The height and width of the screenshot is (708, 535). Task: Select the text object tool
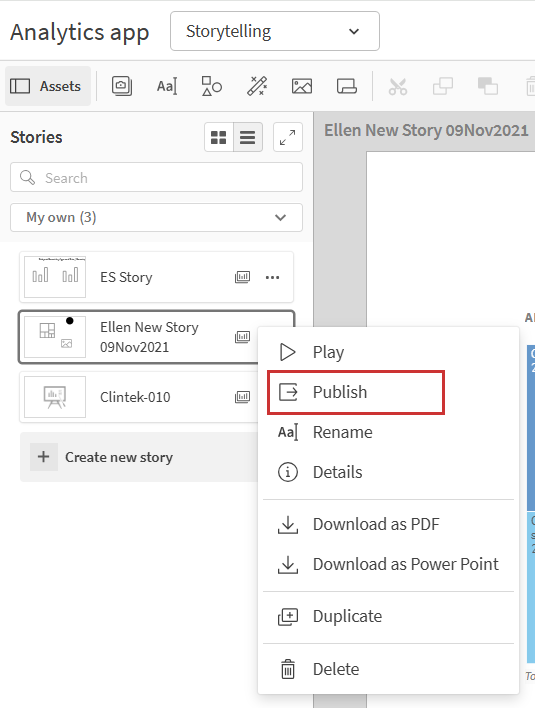point(167,86)
